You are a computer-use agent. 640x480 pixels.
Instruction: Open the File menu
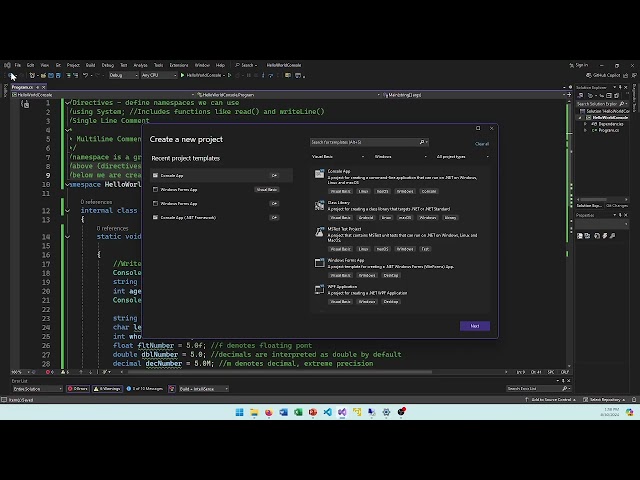tap(18, 65)
